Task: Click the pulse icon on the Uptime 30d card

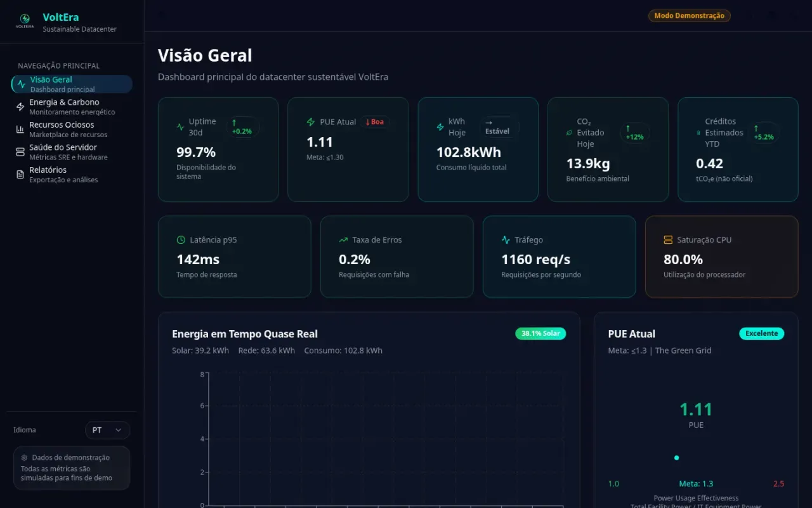Action: coord(180,127)
